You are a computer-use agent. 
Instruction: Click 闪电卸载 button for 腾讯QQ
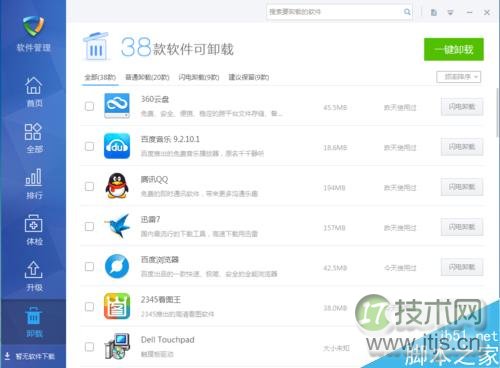(462, 187)
